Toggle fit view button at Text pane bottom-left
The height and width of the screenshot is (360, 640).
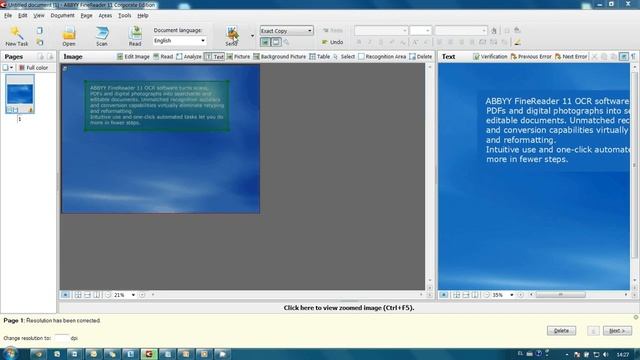(x=444, y=295)
